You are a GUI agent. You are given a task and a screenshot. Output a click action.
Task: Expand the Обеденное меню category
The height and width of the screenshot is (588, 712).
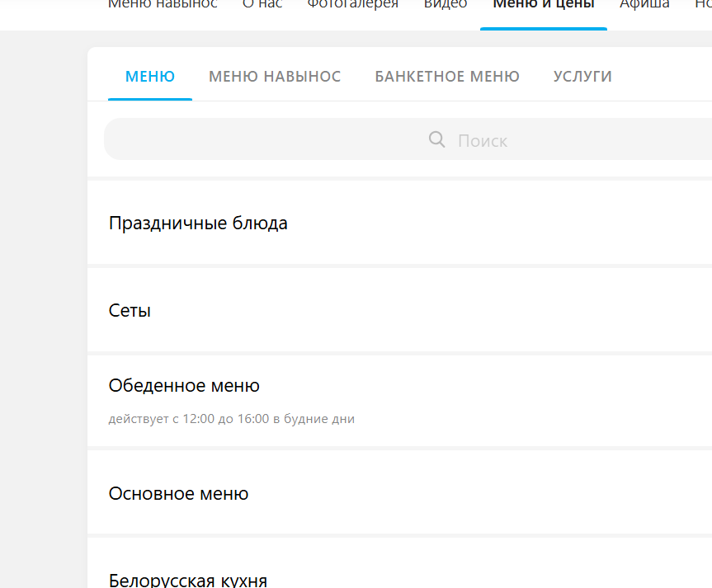pyautogui.click(x=399, y=401)
